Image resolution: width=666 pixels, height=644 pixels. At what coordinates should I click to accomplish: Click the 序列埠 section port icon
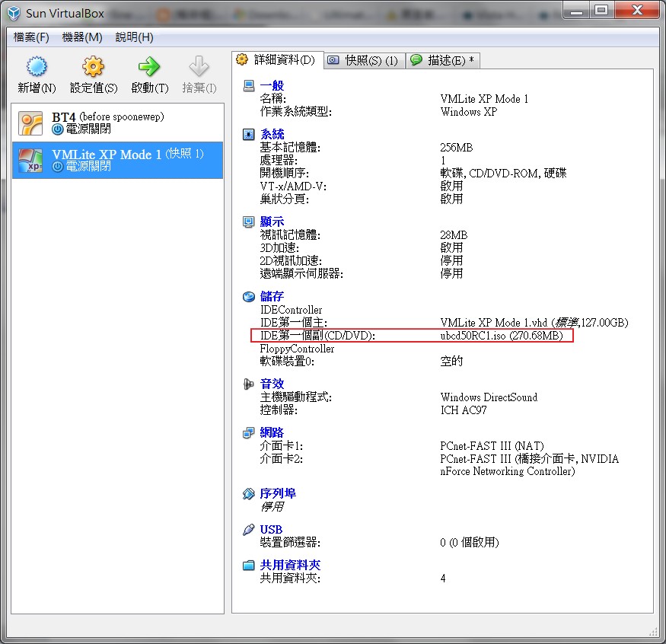pos(249,493)
